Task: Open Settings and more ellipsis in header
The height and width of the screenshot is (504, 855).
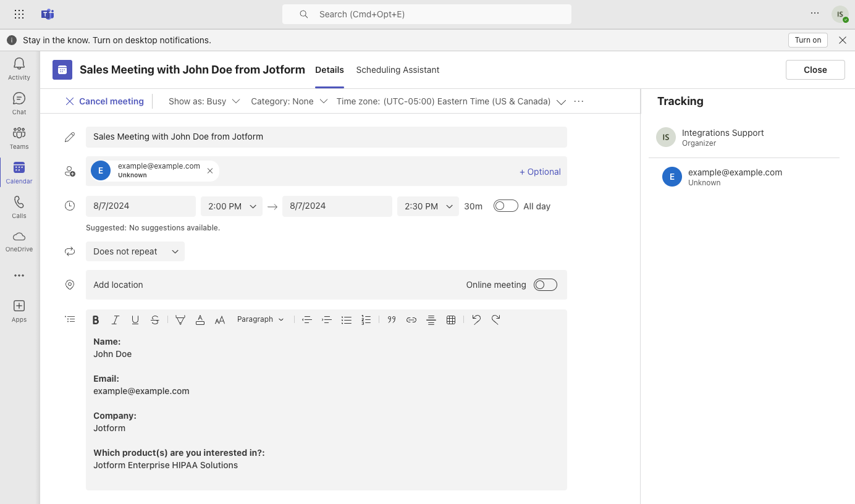Action: pos(815,14)
